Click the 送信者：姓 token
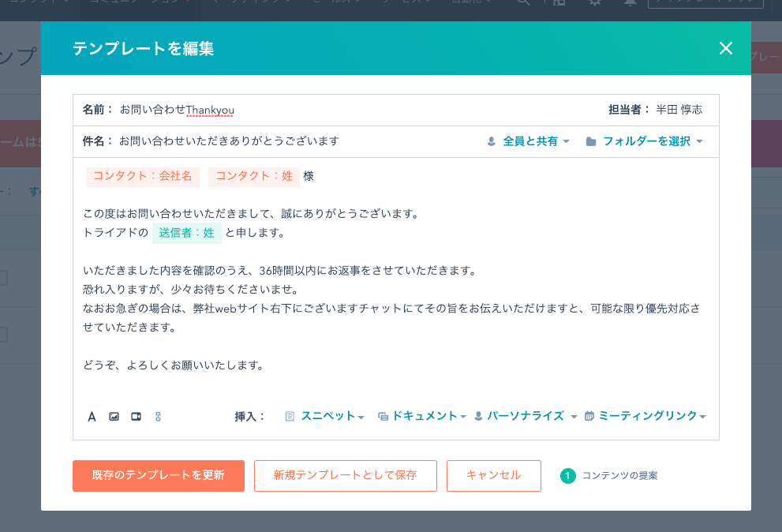This screenshot has height=532, width=782. [x=186, y=233]
